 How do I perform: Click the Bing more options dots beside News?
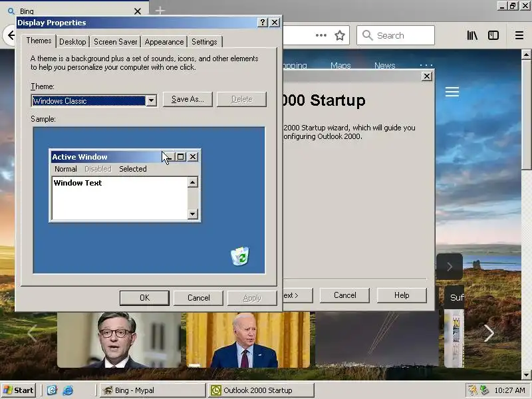[426, 65]
